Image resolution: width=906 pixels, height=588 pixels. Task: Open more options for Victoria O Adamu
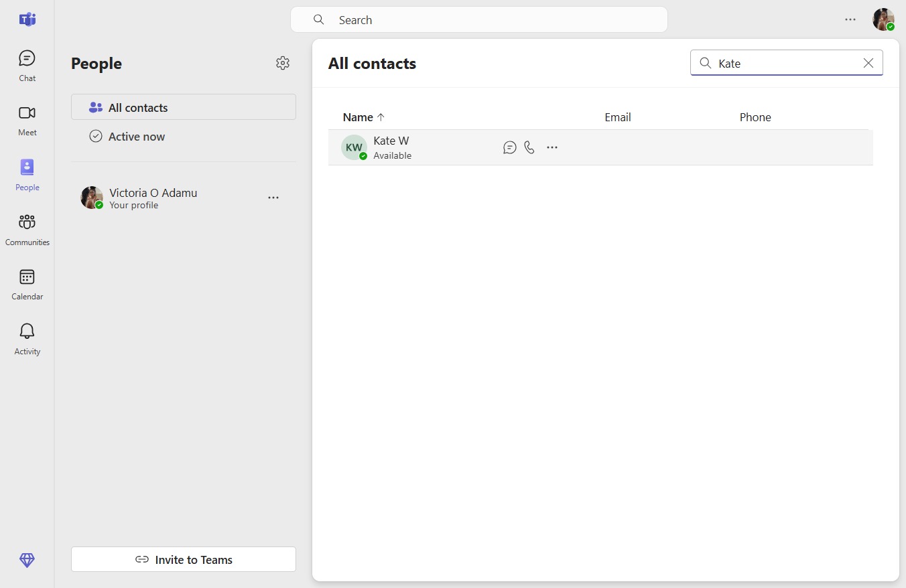273,198
